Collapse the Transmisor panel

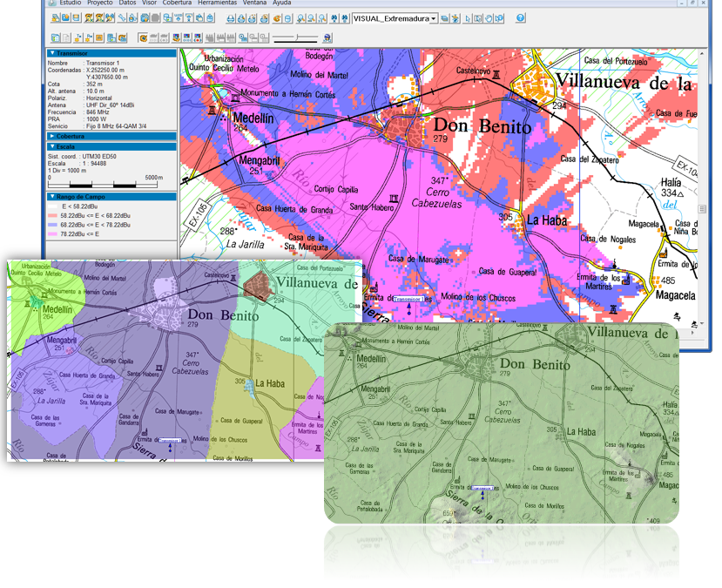111,53
